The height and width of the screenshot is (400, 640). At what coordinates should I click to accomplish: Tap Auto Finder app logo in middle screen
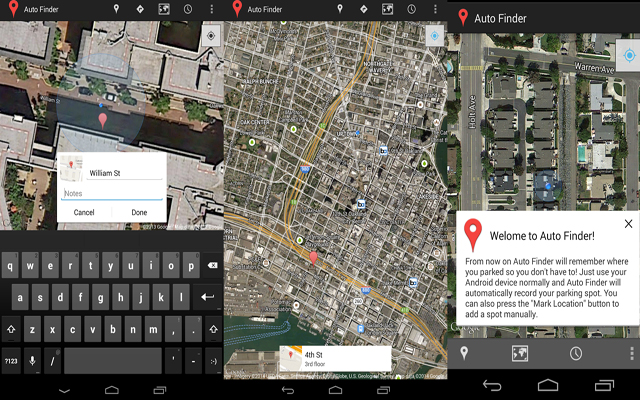[237, 9]
